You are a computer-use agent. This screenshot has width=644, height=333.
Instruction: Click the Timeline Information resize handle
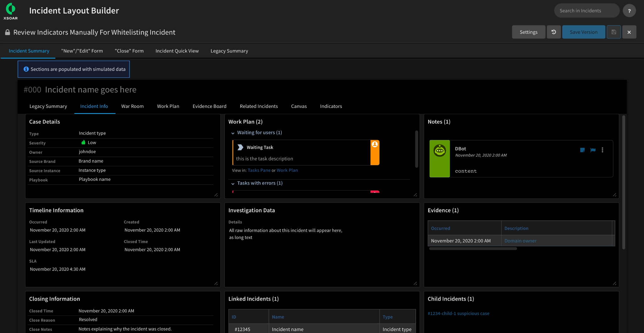[216, 283]
